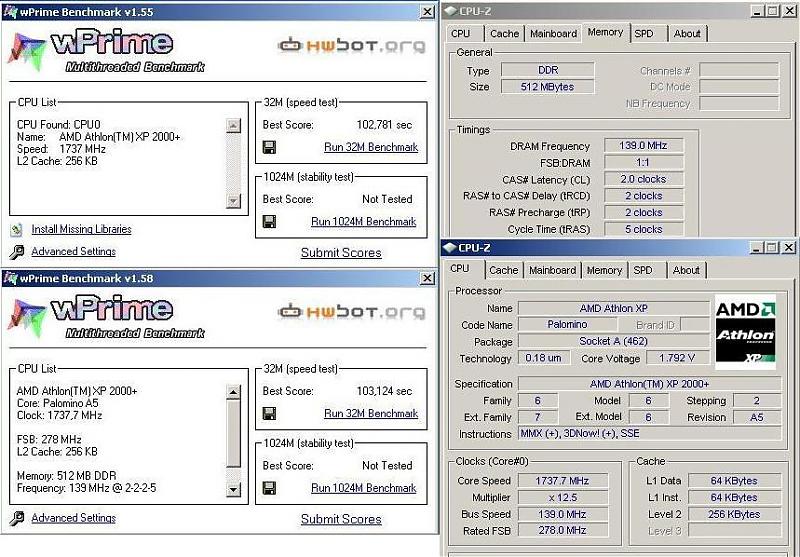
Task: Click the wPrime logo in v1.58 window
Action: [106, 317]
